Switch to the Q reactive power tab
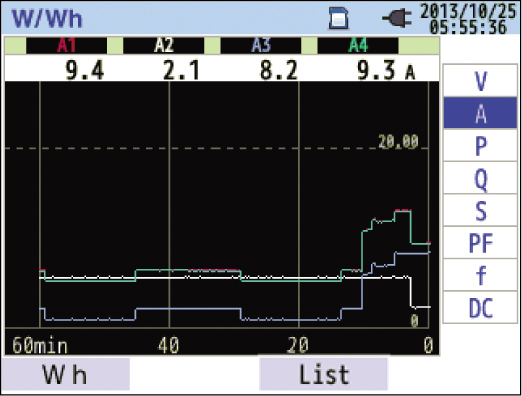Viewport: 522px width, 396px height. [480, 177]
